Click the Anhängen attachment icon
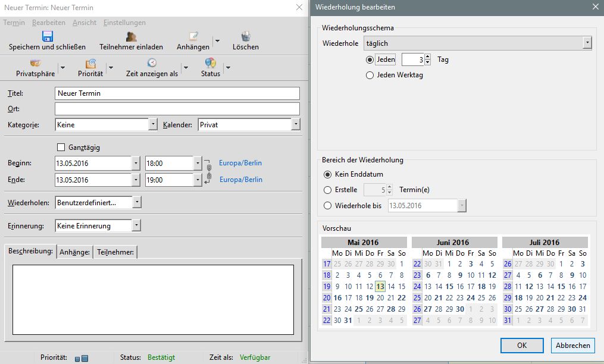The height and width of the screenshot is (364, 604). click(x=193, y=36)
